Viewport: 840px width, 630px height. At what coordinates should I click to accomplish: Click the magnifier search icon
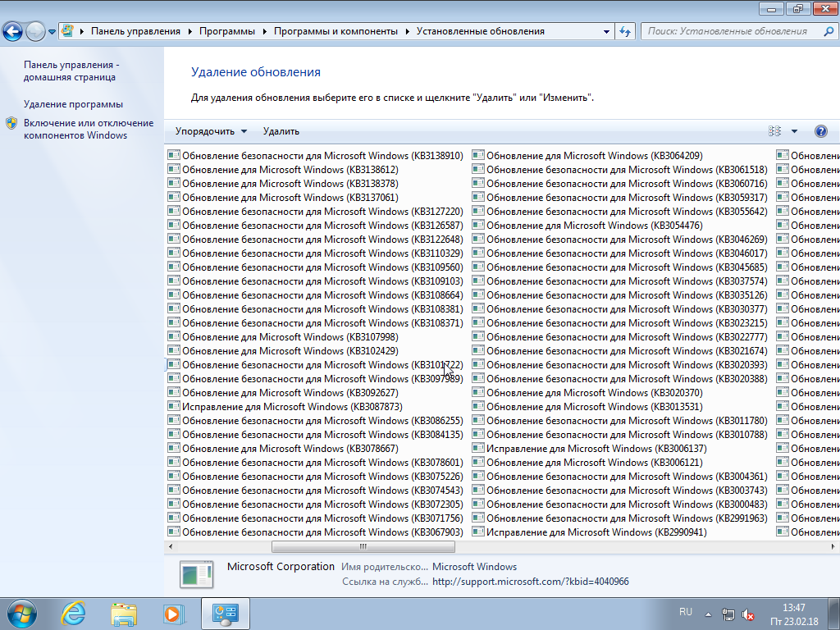829,32
